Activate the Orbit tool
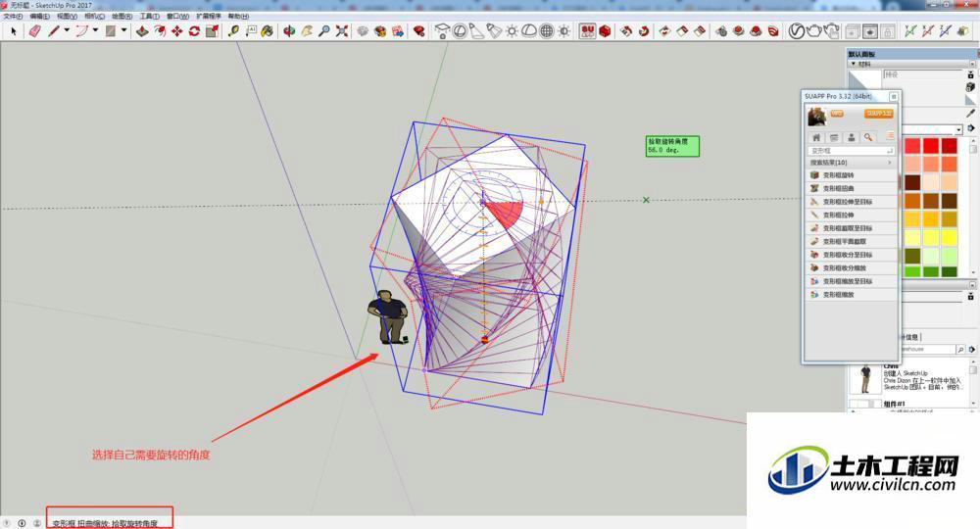980x529 pixels. point(289,31)
